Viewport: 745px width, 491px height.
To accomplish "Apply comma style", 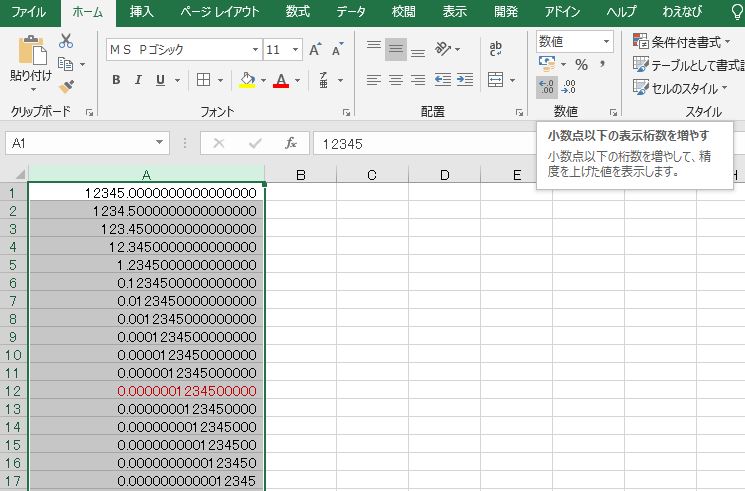I will 603,64.
